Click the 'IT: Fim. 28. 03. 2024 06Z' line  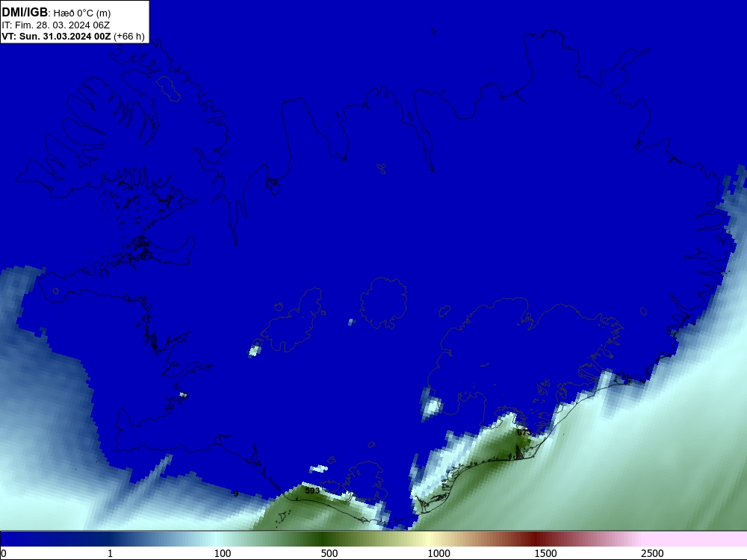[x=56, y=25]
